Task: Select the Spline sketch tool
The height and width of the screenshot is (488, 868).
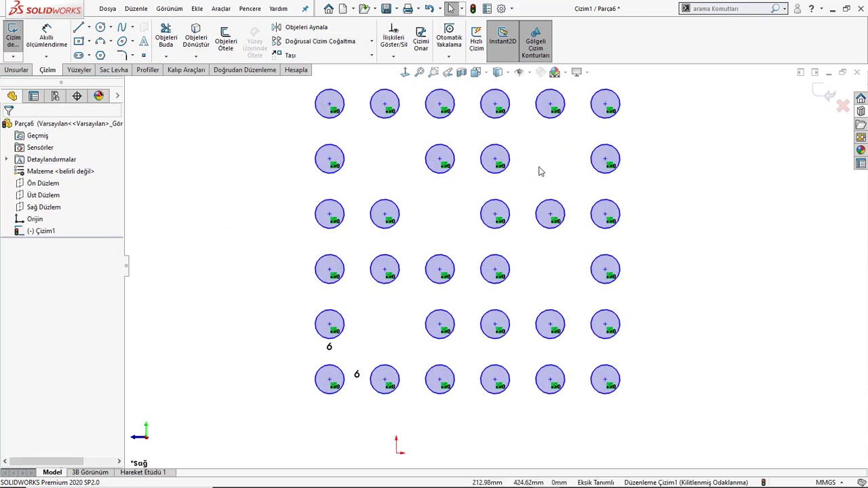Action: click(x=122, y=27)
